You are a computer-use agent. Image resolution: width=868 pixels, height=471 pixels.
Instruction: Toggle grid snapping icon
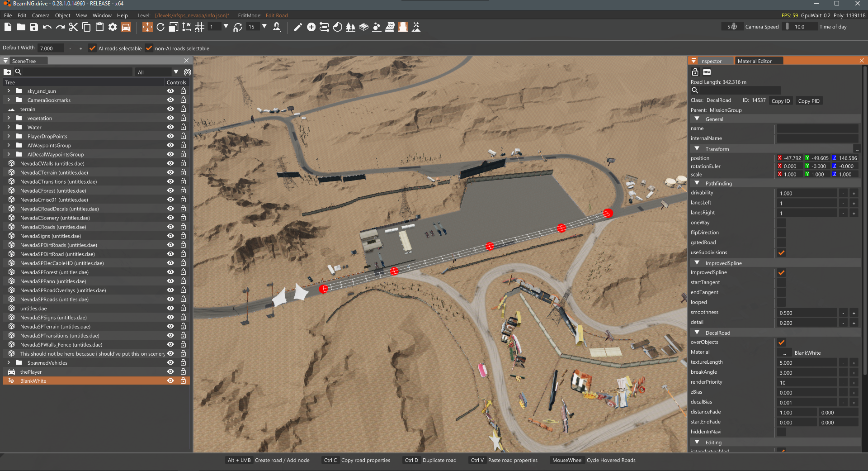200,27
